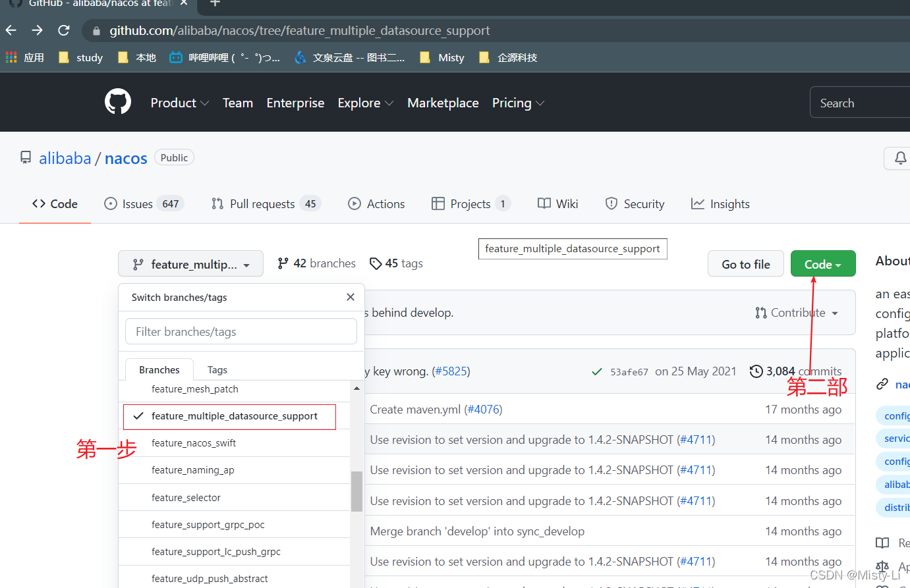Click the green check status icon
Image resolution: width=910 pixels, height=588 pixels.
tap(597, 372)
